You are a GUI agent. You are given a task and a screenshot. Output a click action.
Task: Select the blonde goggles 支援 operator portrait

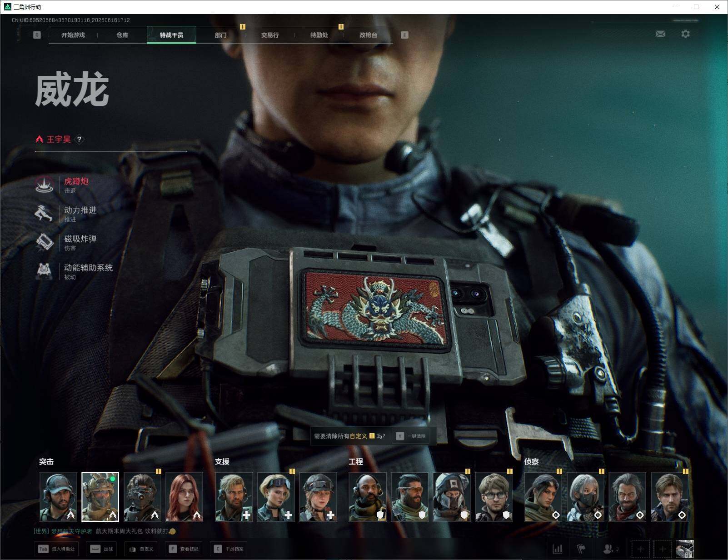[276, 497]
